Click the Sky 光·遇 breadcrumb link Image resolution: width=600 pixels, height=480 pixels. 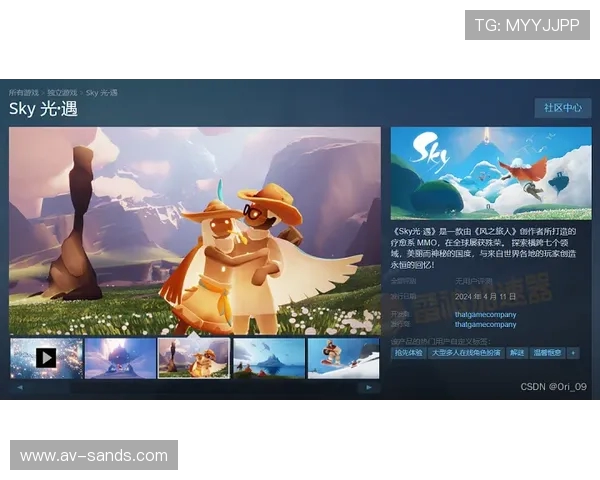pos(102,93)
